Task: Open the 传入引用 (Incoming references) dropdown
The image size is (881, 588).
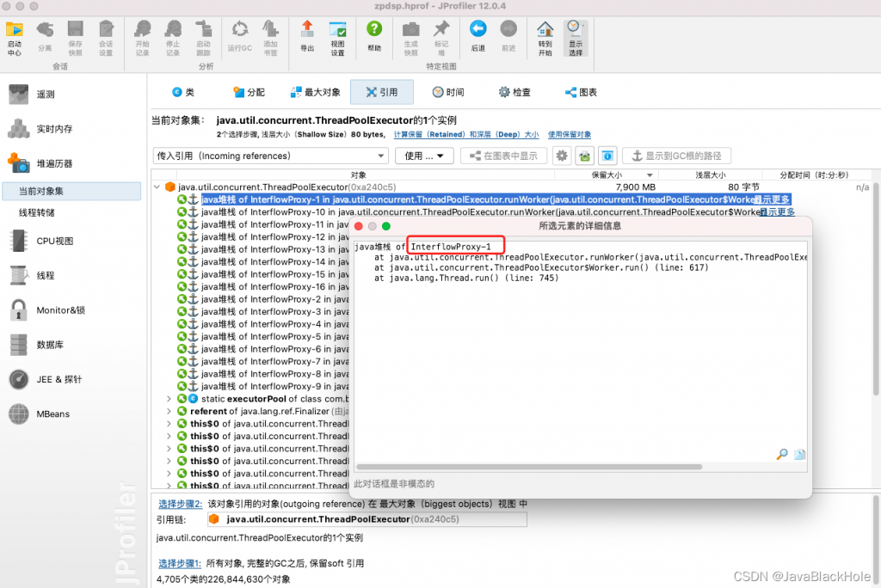Action: (x=271, y=156)
